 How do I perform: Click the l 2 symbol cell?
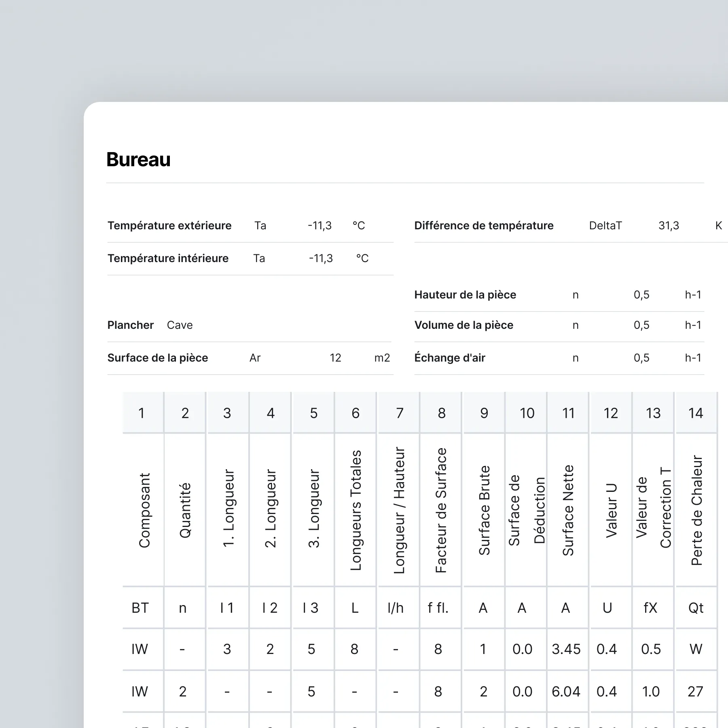coord(270,608)
